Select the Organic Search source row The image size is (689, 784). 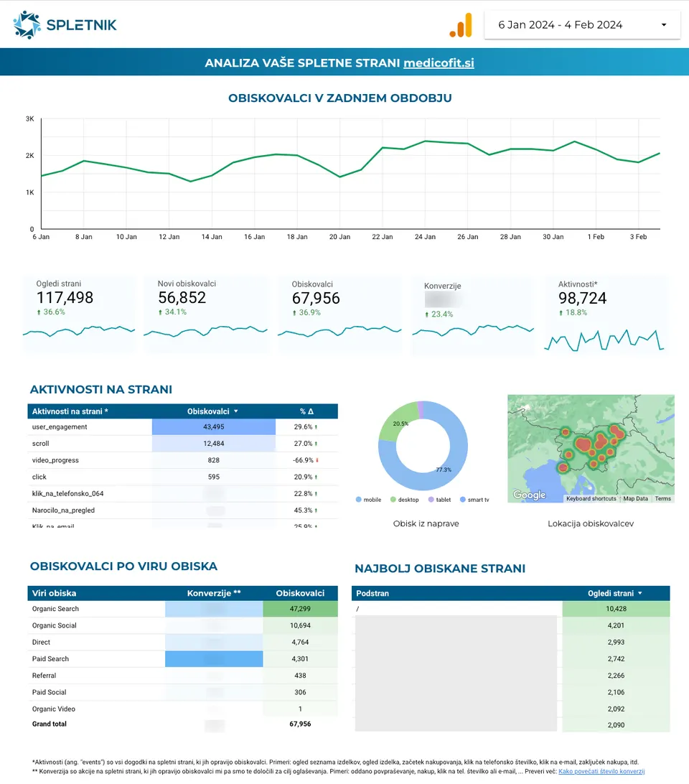coord(182,609)
